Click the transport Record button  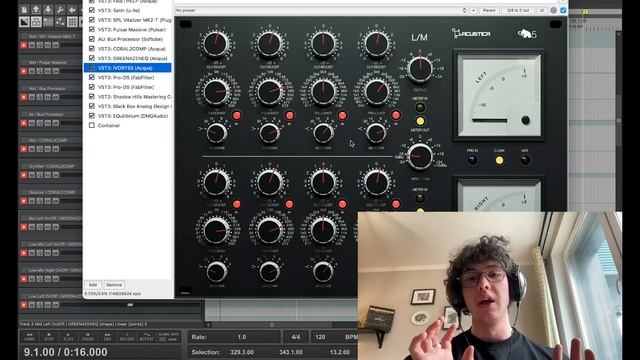pyautogui.click(x=127, y=337)
